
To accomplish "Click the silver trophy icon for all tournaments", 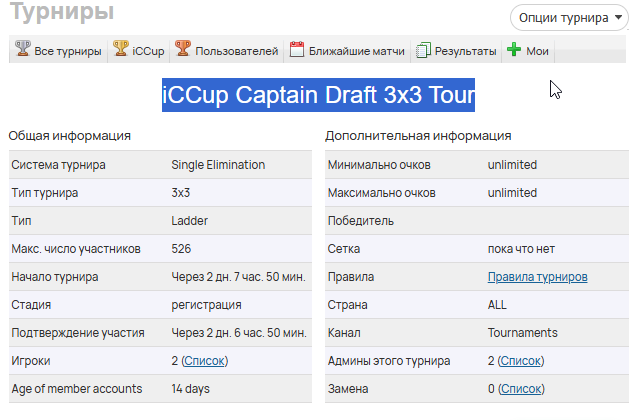I will [x=23, y=48].
